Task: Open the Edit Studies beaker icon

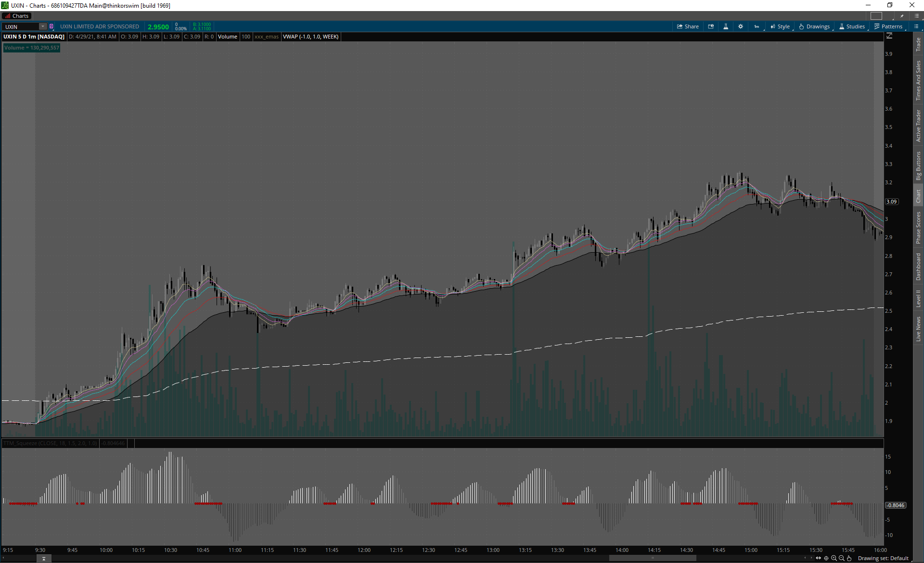Action: [726, 26]
